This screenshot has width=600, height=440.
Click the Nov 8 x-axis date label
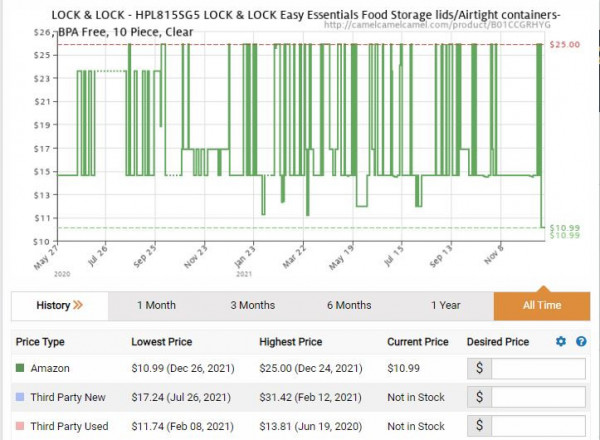tap(494, 255)
